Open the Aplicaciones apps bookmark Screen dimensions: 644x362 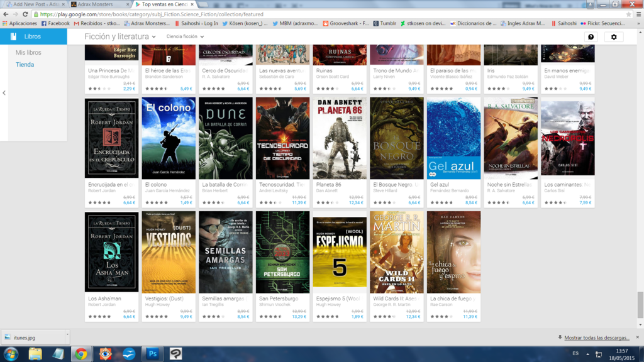coord(19,23)
